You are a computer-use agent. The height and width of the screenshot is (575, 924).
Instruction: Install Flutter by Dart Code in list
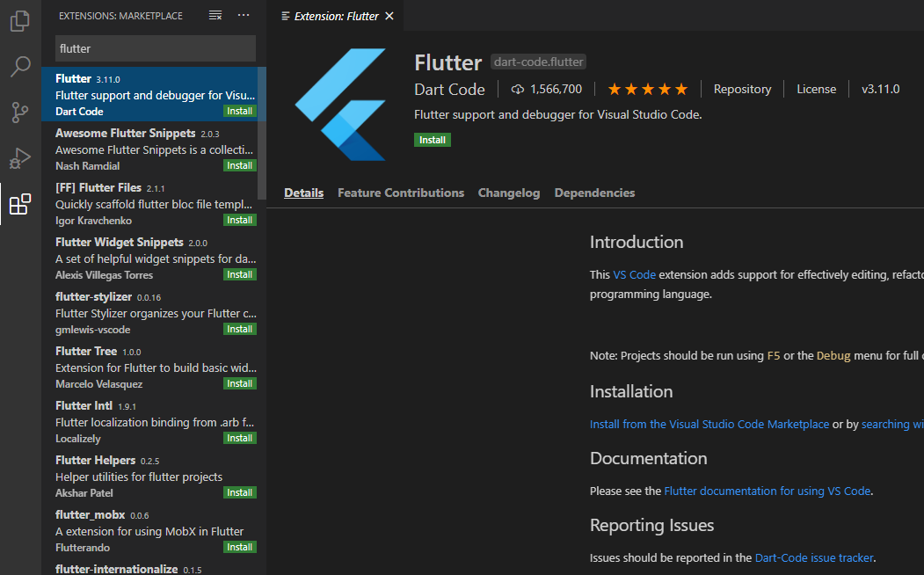coord(240,111)
